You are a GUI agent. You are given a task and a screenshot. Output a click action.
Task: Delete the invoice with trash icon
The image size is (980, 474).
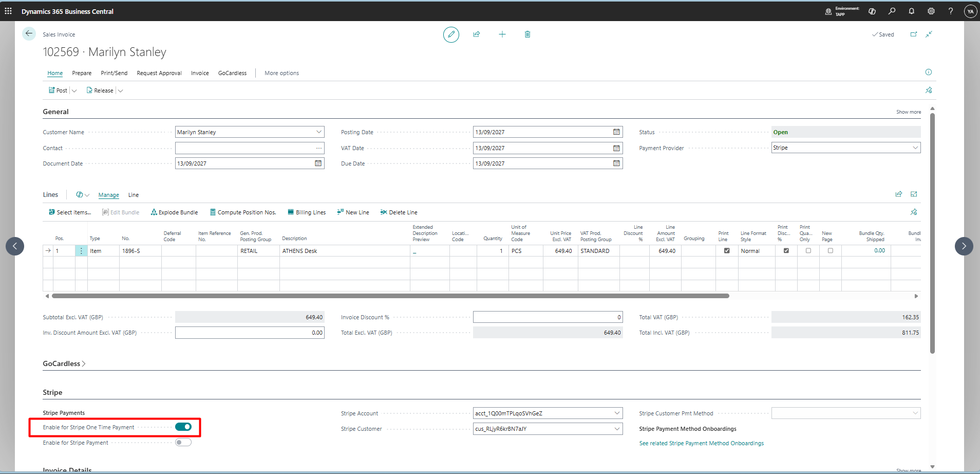(527, 34)
